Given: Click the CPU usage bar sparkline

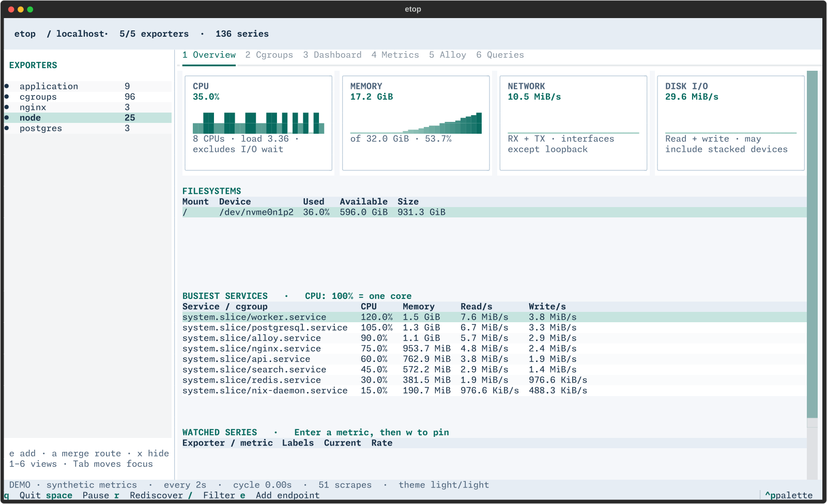Looking at the screenshot, I should coord(258,123).
